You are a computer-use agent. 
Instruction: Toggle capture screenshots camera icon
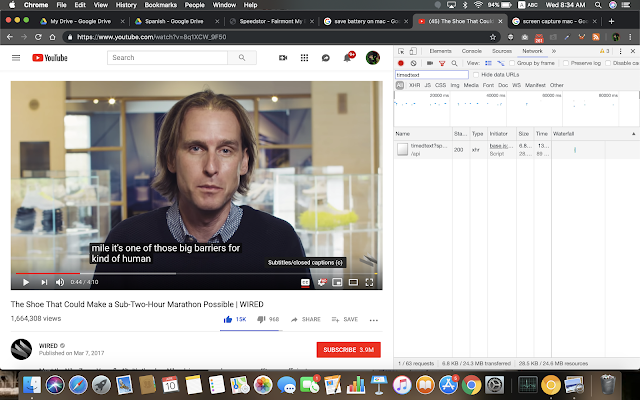coord(430,63)
